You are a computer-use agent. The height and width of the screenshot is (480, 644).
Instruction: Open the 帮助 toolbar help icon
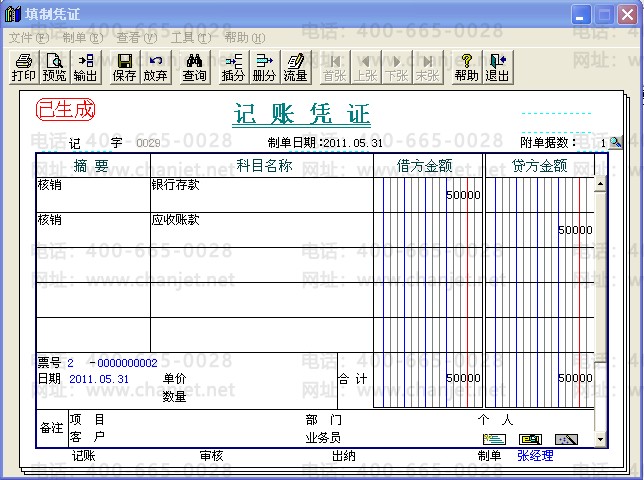(x=466, y=67)
